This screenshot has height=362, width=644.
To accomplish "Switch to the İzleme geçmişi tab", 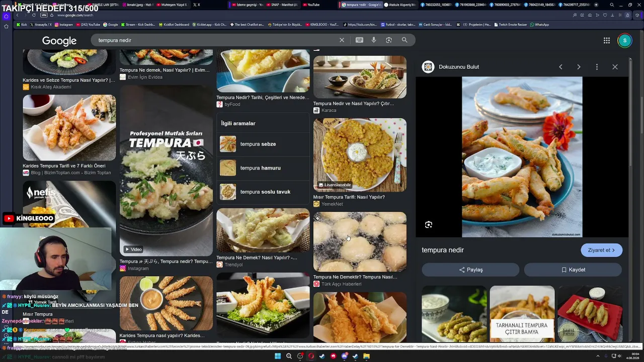I will point(247,5).
